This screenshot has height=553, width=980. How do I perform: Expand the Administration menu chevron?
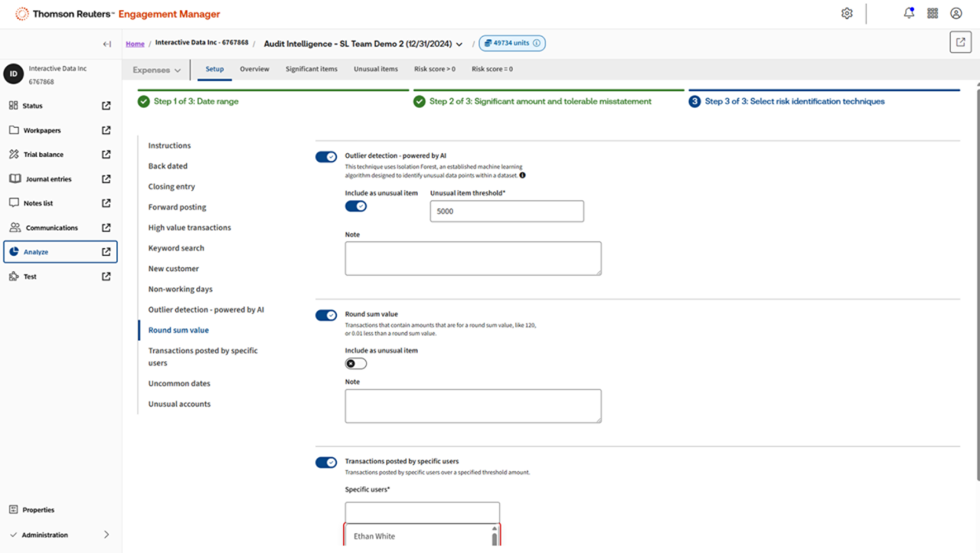click(x=106, y=535)
